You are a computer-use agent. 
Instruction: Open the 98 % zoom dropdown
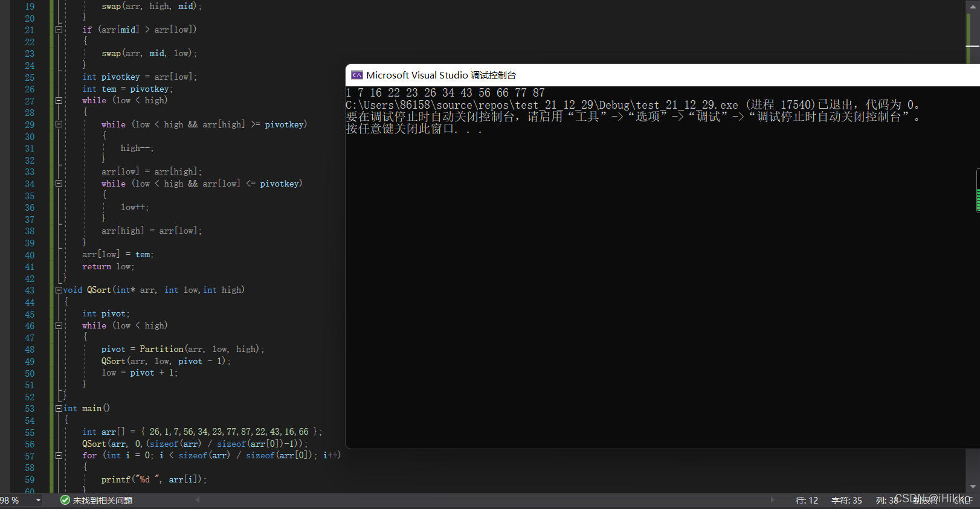pos(39,501)
